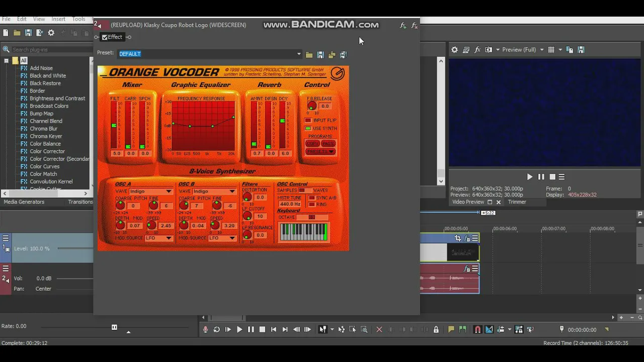Toggle Loop Playback in the transport bar

click(216, 329)
